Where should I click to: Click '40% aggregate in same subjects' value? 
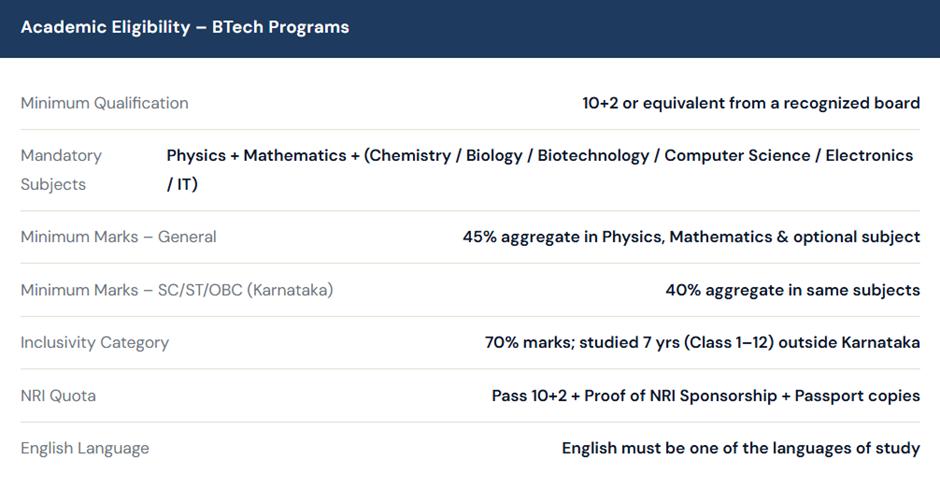pos(792,290)
